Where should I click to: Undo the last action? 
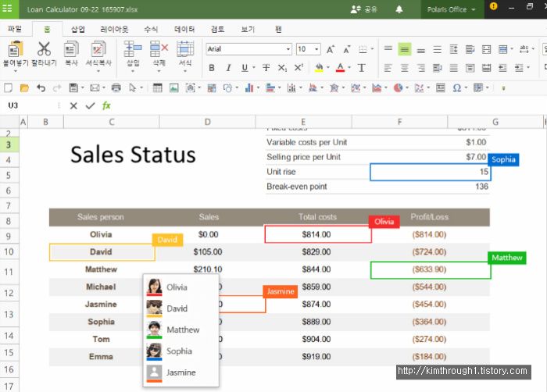[x=41, y=88]
